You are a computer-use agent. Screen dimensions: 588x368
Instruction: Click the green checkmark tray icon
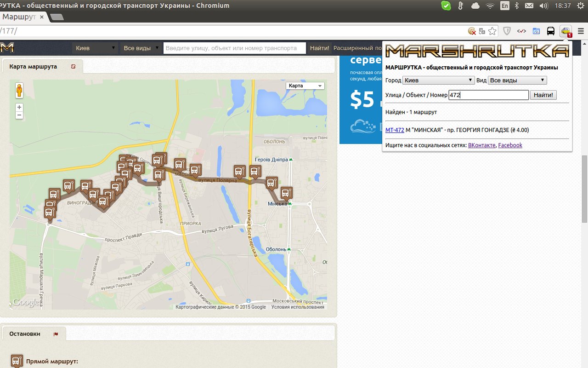point(446,6)
